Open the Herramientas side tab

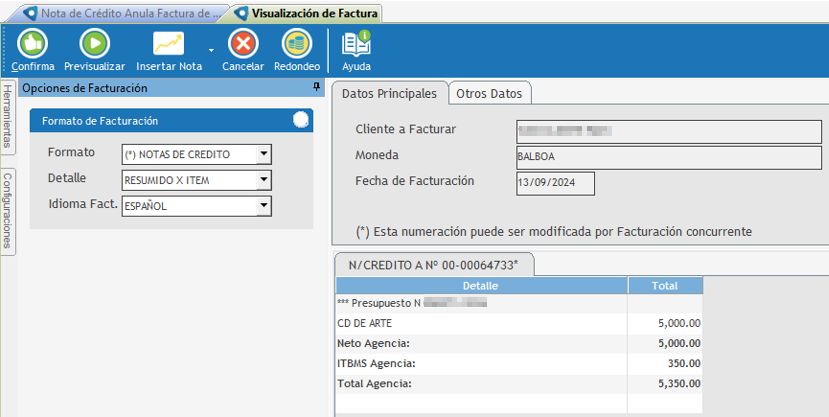7,116
